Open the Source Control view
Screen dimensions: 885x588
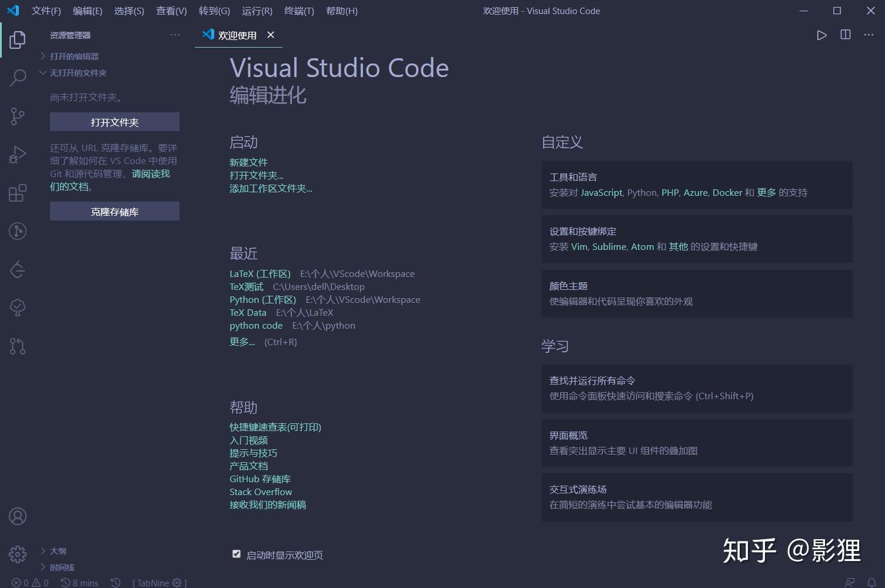point(17,116)
